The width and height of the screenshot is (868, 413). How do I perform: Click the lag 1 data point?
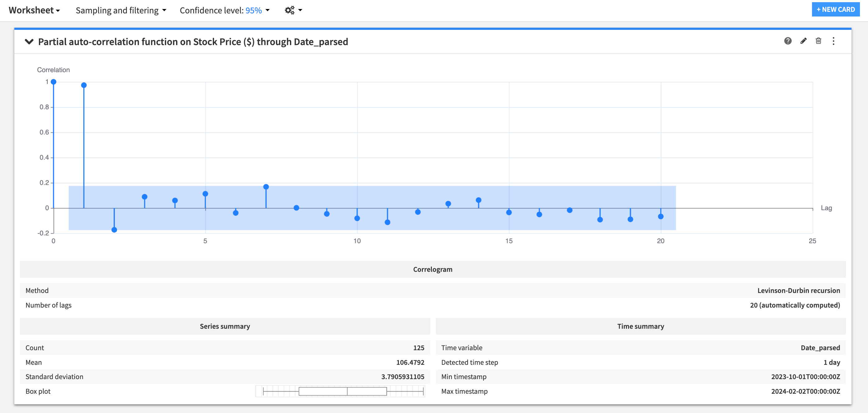pyautogui.click(x=84, y=85)
